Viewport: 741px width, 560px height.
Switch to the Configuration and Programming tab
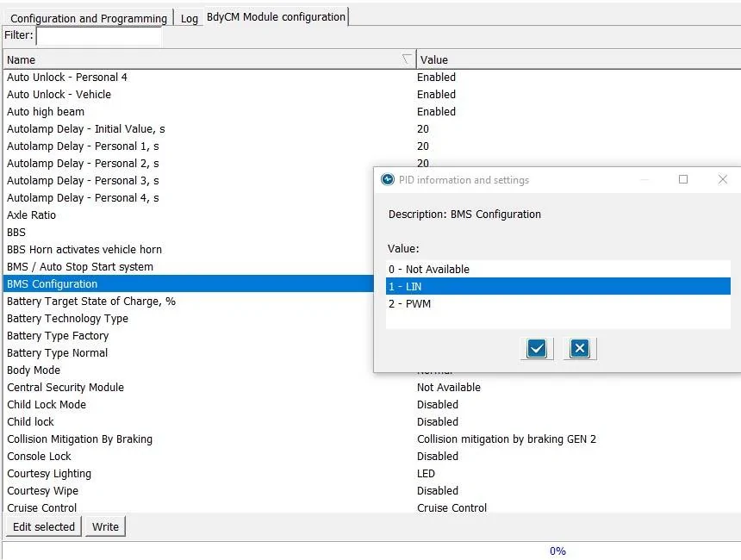tap(89, 18)
